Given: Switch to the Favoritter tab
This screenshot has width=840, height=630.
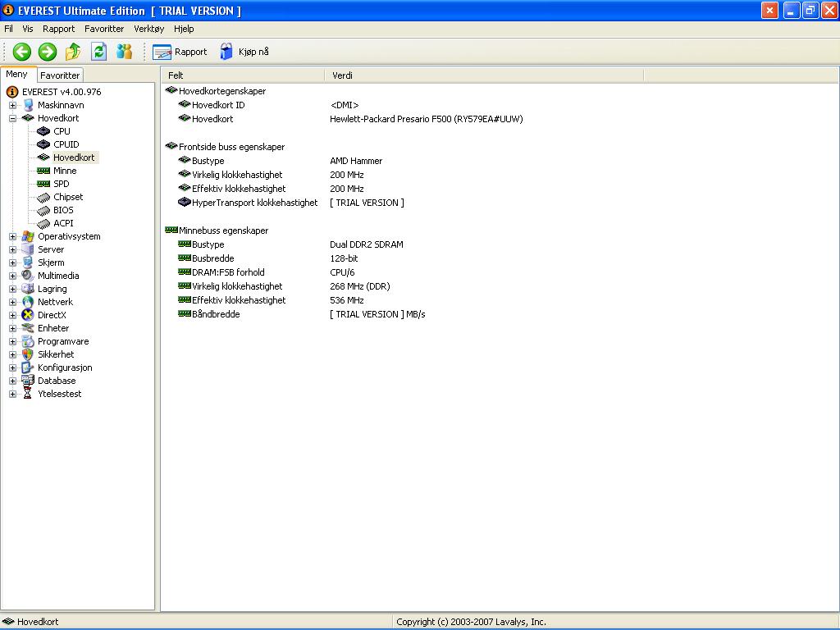Looking at the screenshot, I should pos(60,75).
